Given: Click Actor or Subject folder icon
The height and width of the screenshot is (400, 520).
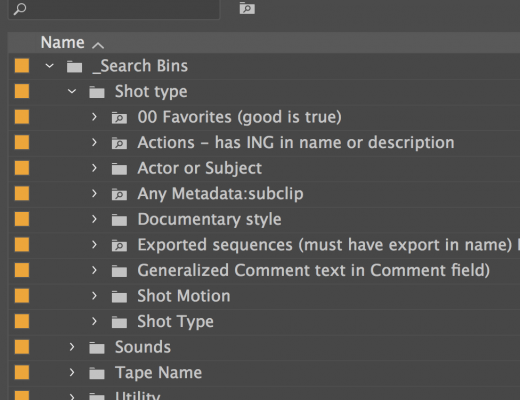Looking at the screenshot, I should (x=119, y=169).
